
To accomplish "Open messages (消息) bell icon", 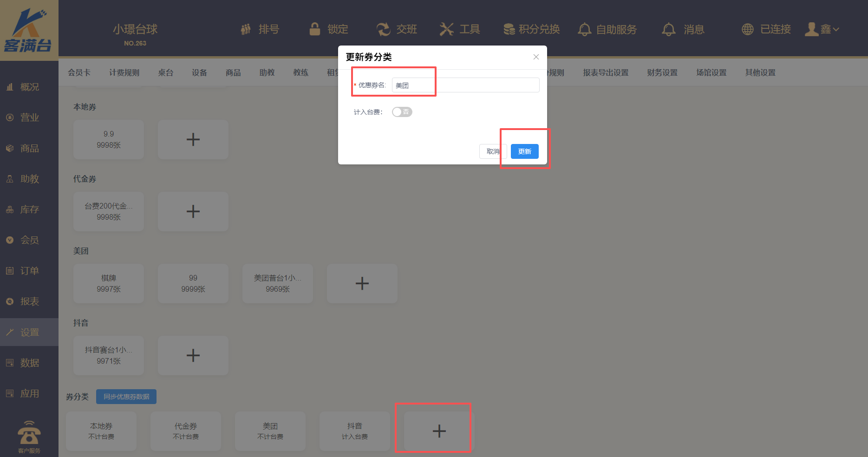I will click(x=668, y=29).
